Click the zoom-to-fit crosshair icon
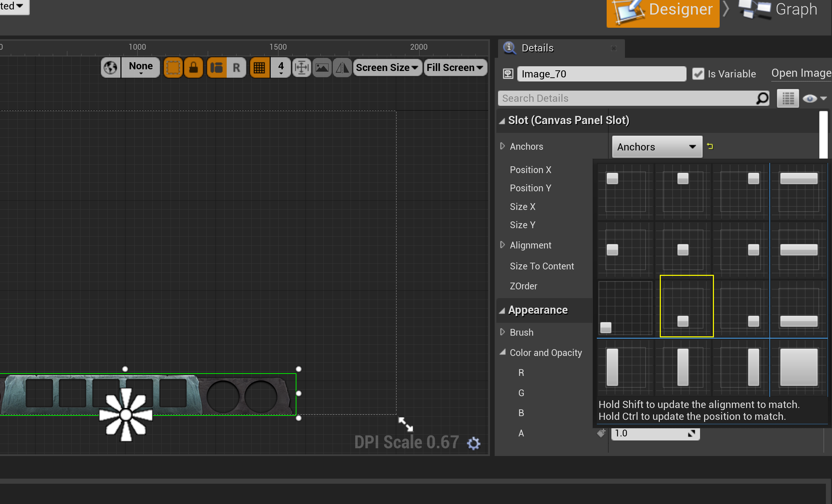The image size is (832, 504). click(301, 68)
